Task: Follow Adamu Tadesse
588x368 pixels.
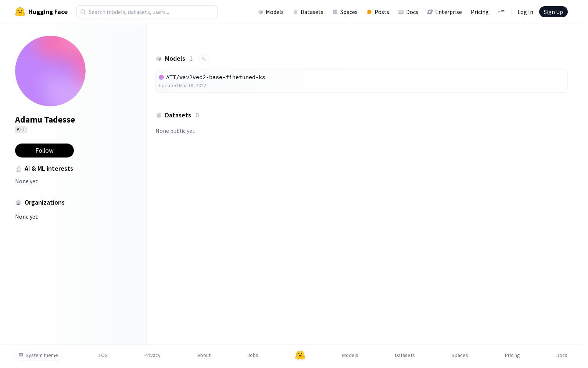Action: (44, 151)
